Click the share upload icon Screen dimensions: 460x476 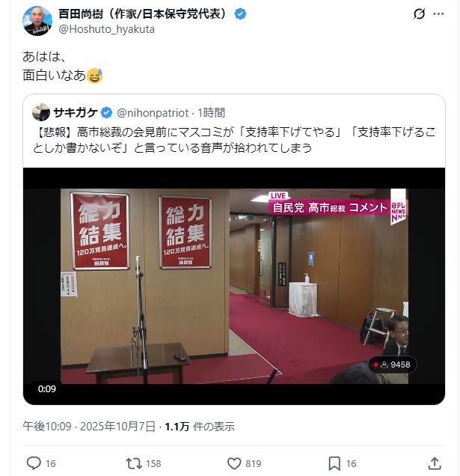point(435,463)
